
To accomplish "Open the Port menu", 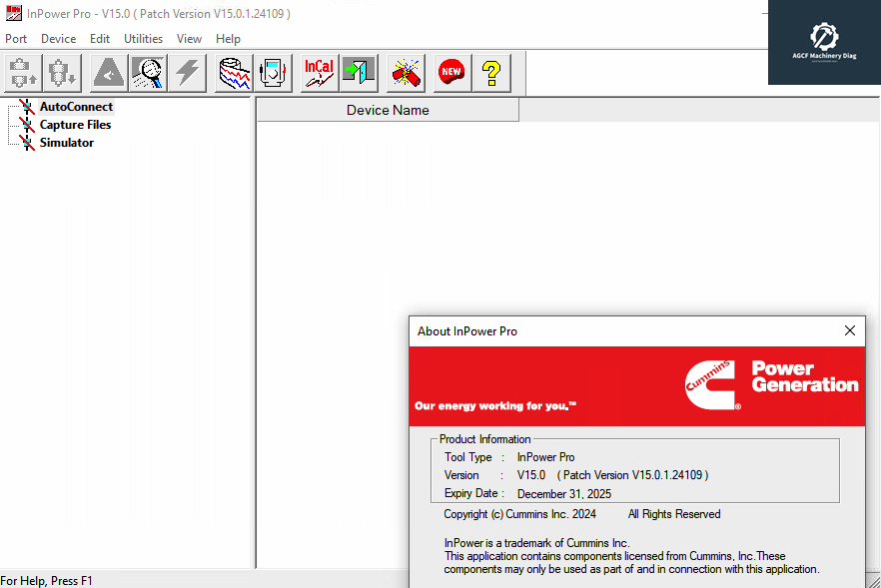I will [x=16, y=39].
